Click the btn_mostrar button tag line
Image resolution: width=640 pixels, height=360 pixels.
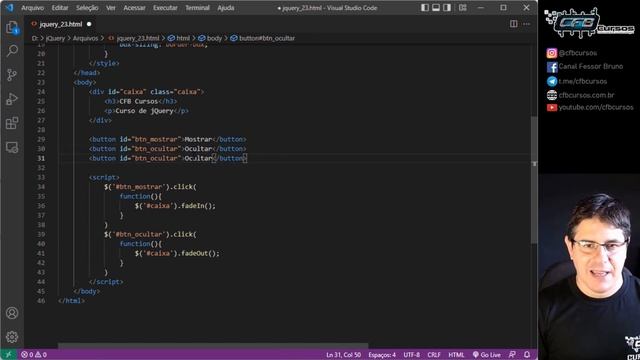tap(168, 139)
